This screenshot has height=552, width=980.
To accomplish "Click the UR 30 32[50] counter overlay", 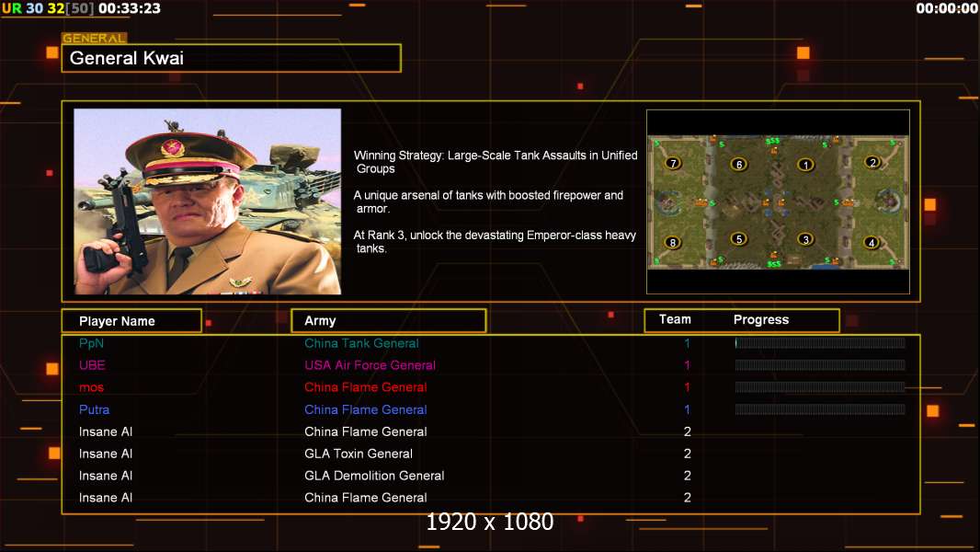I will (x=48, y=9).
